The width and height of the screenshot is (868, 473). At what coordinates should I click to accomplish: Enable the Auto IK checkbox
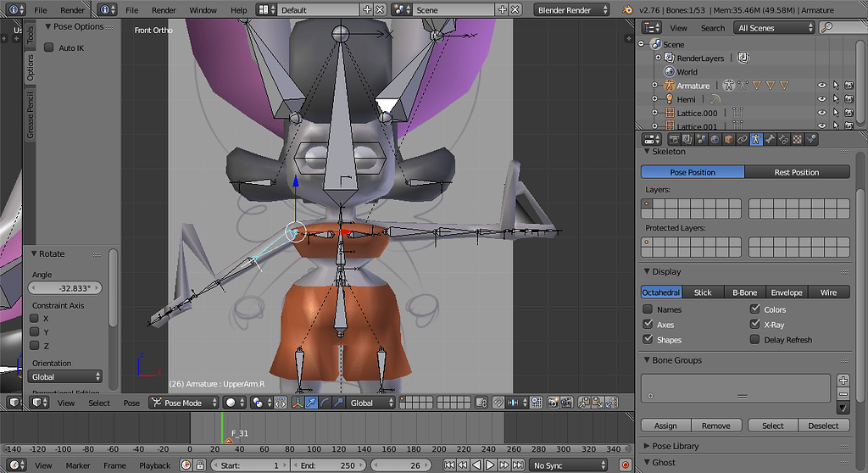[48, 47]
